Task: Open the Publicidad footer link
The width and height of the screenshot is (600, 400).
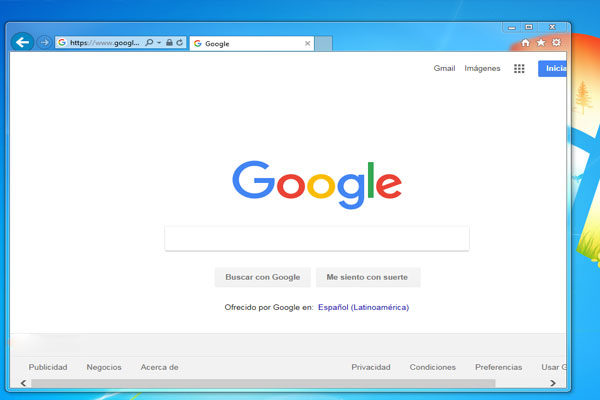Action: click(48, 367)
